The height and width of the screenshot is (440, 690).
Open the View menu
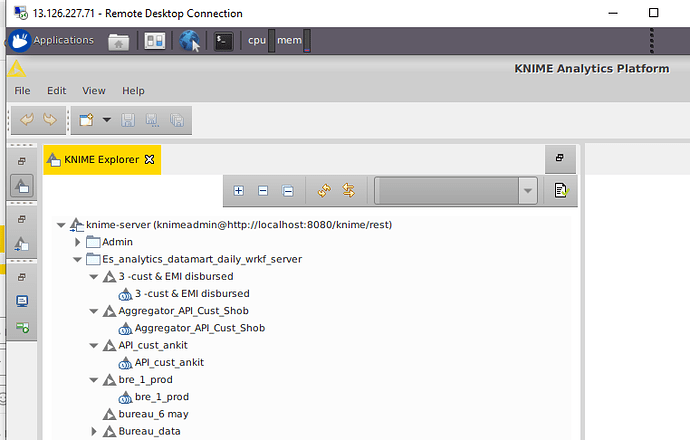(x=94, y=91)
